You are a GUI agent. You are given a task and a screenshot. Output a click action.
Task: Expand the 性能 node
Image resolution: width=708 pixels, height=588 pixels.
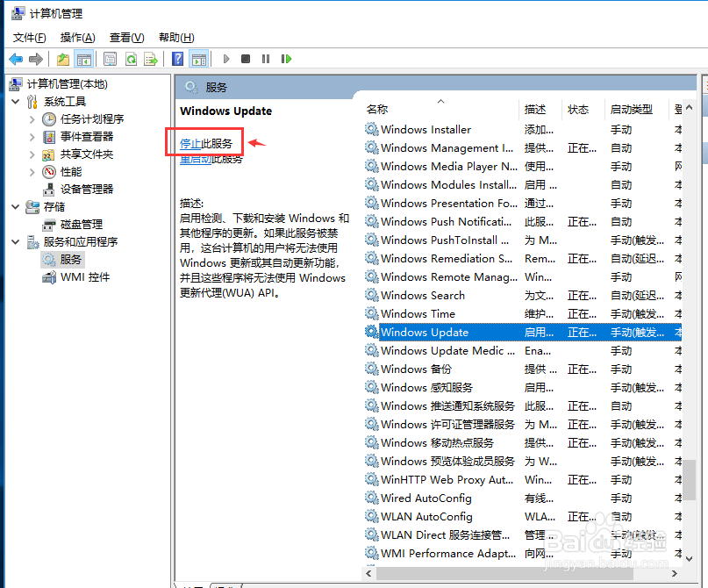pyautogui.click(x=32, y=172)
